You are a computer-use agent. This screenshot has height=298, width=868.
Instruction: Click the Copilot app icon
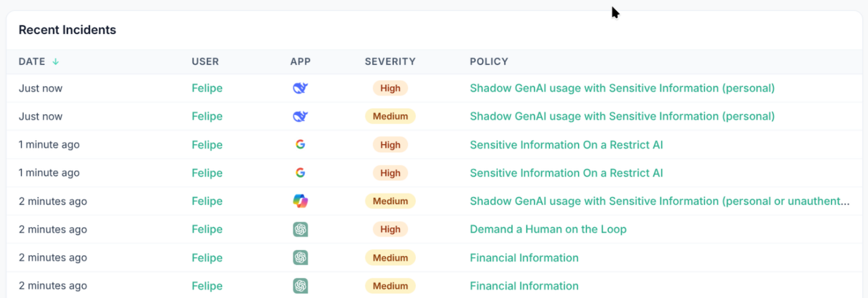[x=301, y=201]
